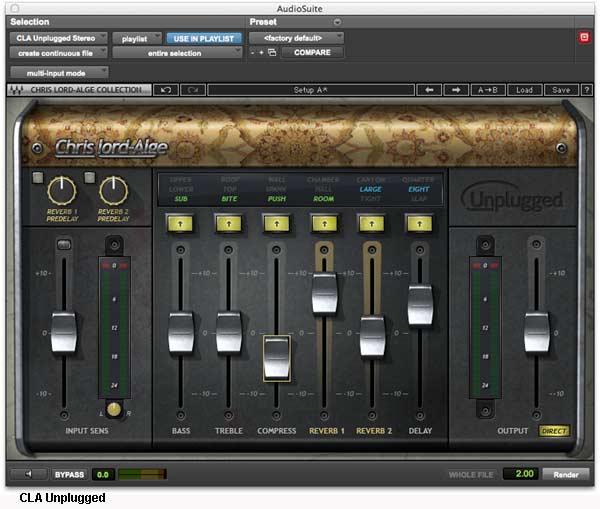The width and height of the screenshot is (600, 509).
Task: Click the Input Sens fader handle
Action: [64, 333]
